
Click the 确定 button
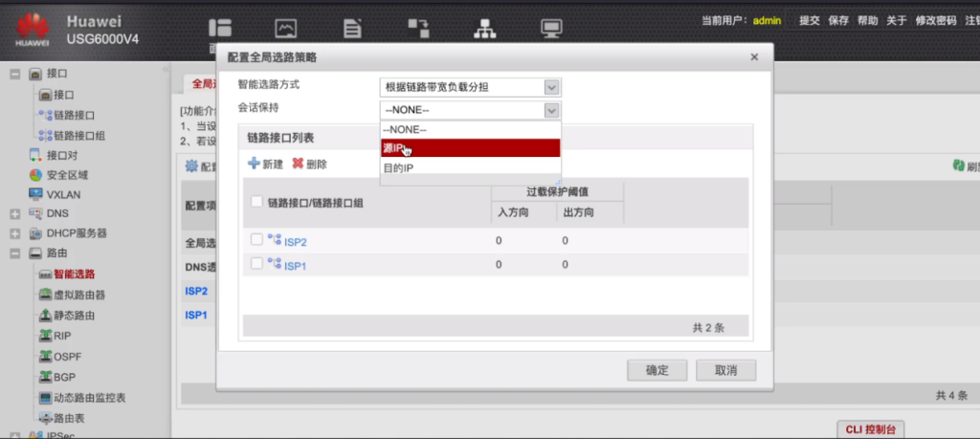click(x=657, y=370)
